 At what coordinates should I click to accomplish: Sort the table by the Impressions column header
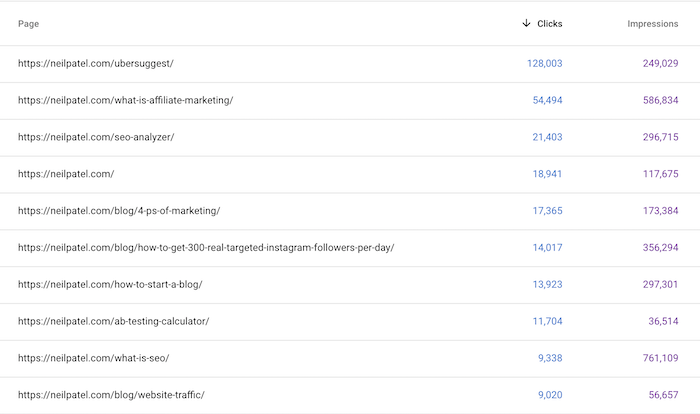point(653,24)
